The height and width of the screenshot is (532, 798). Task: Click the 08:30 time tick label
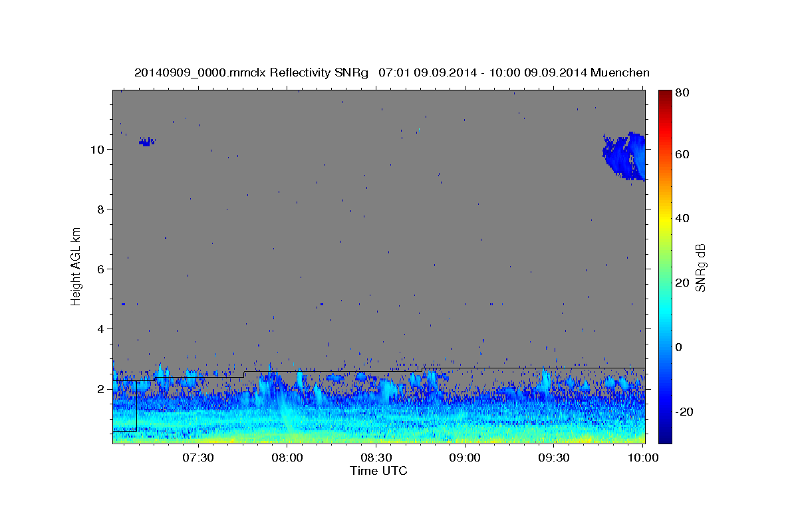(x=376, y=458)
